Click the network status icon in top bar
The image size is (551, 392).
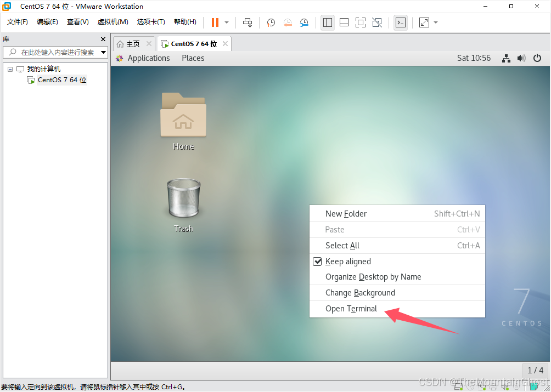pyautogui.click(x=506, y=58)
